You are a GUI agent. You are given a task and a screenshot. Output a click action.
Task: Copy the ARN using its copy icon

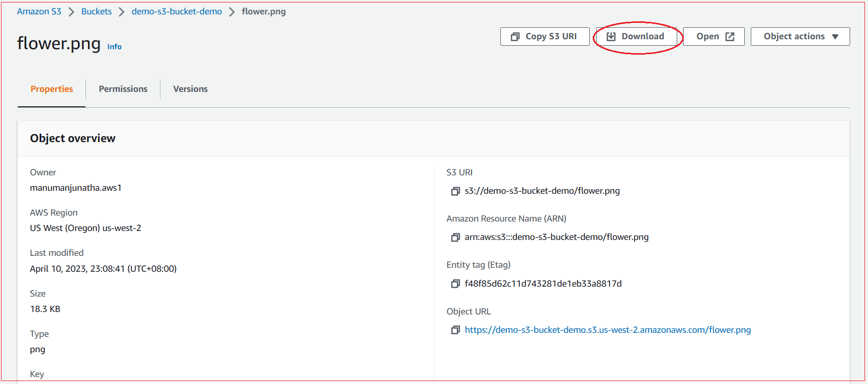point(455,237)
